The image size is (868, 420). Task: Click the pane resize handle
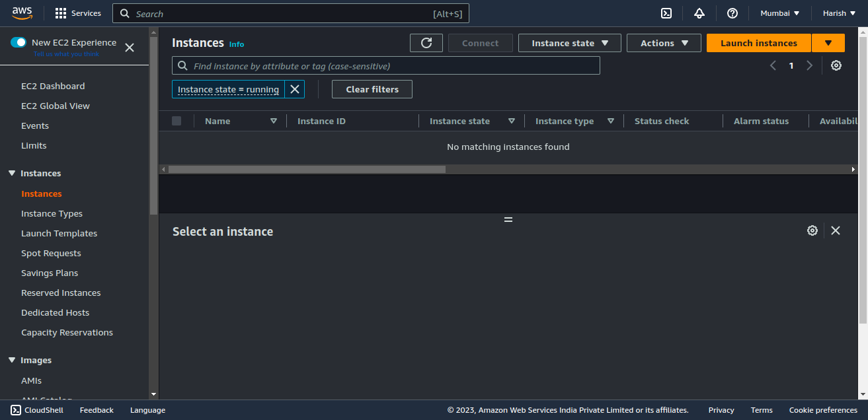(x=508, y=219)
